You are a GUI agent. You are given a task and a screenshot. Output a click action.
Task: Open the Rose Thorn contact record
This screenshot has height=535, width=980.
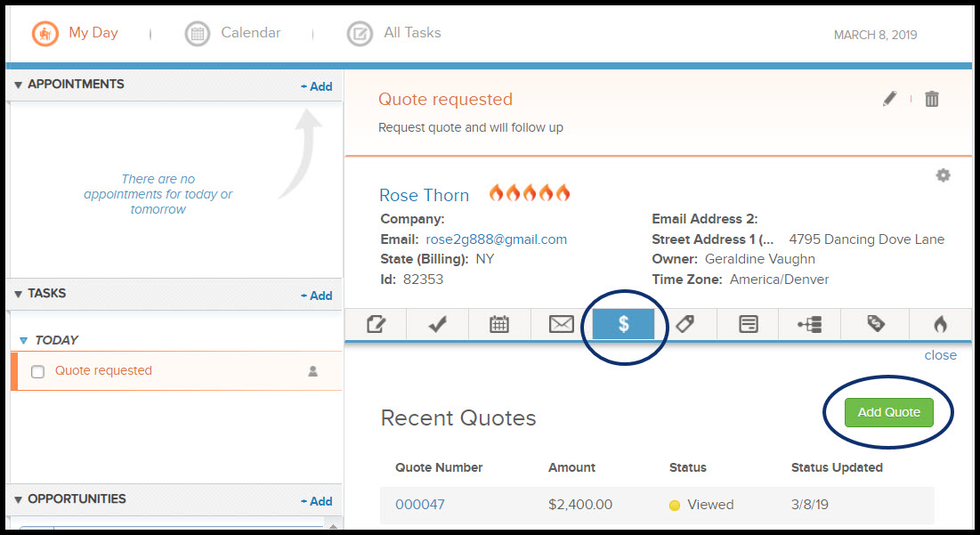point(424,196)
